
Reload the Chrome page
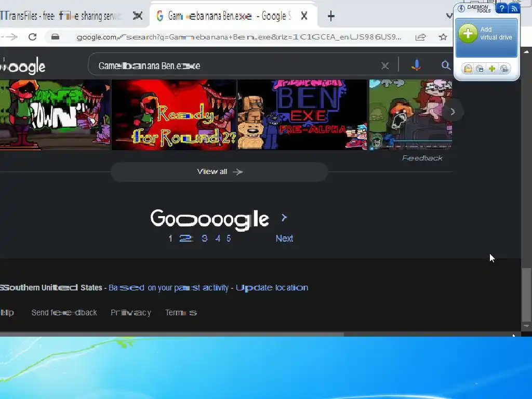pyautogui.click(x=32, y=37)
